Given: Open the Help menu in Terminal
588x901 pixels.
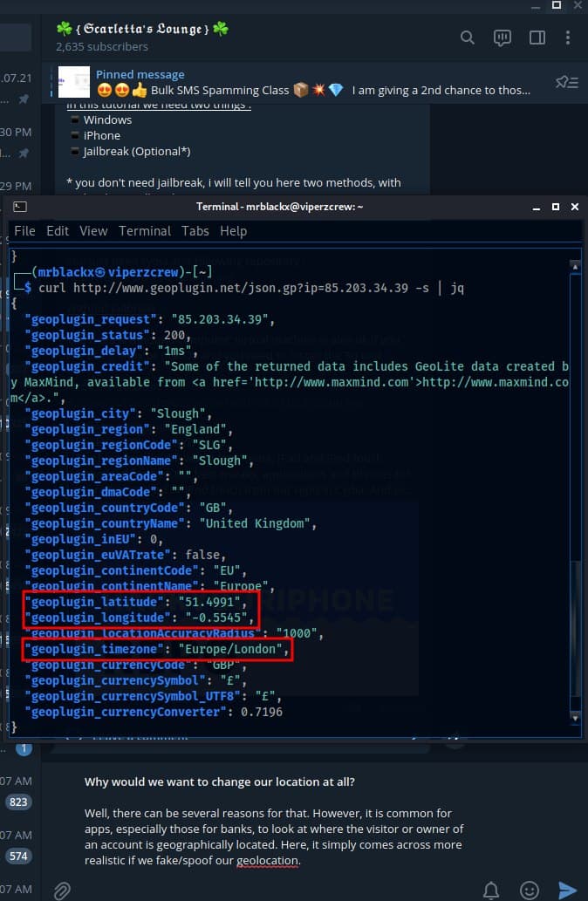Looking at the screenshot, I should point(233,231).
